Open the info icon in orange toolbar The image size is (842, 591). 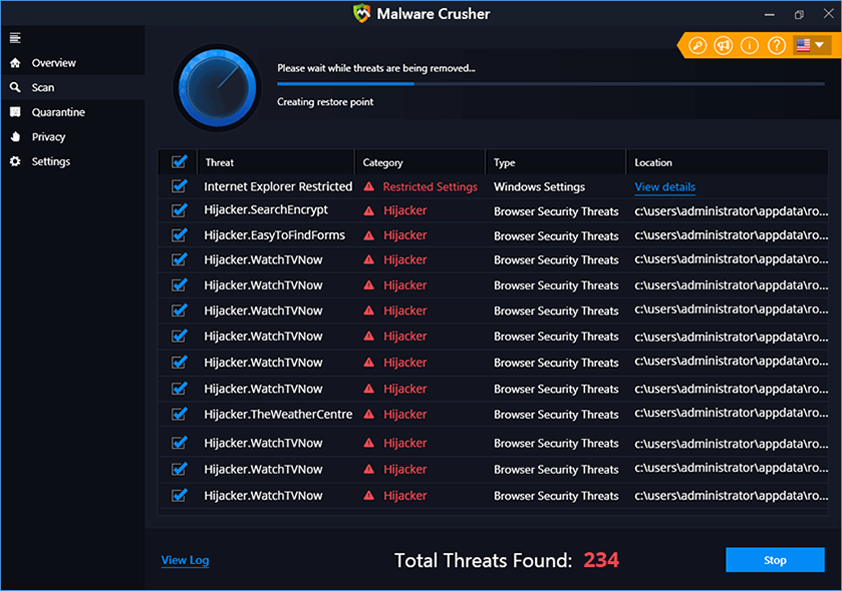click(750, 46)
